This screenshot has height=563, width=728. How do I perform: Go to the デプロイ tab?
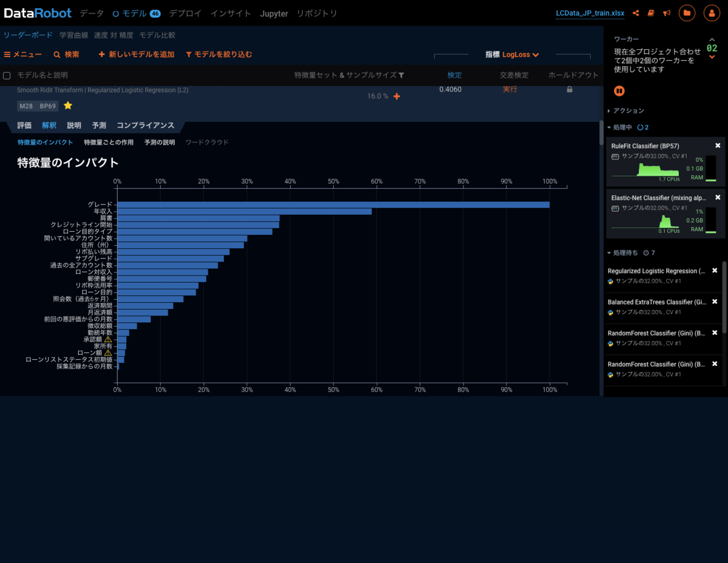click(185, 13)
